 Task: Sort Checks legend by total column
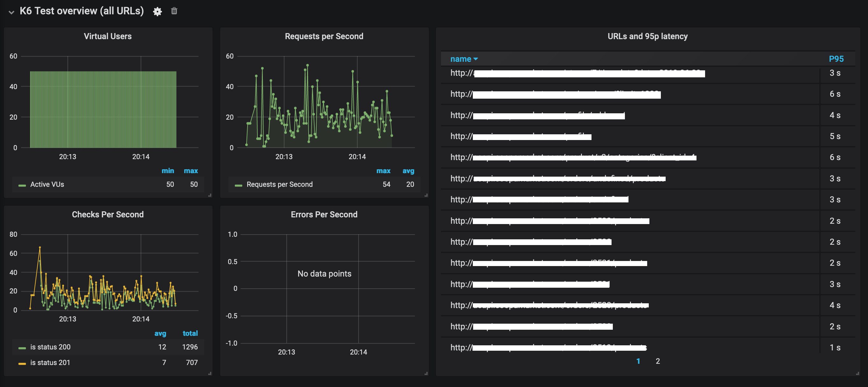[x=190, y=334]
